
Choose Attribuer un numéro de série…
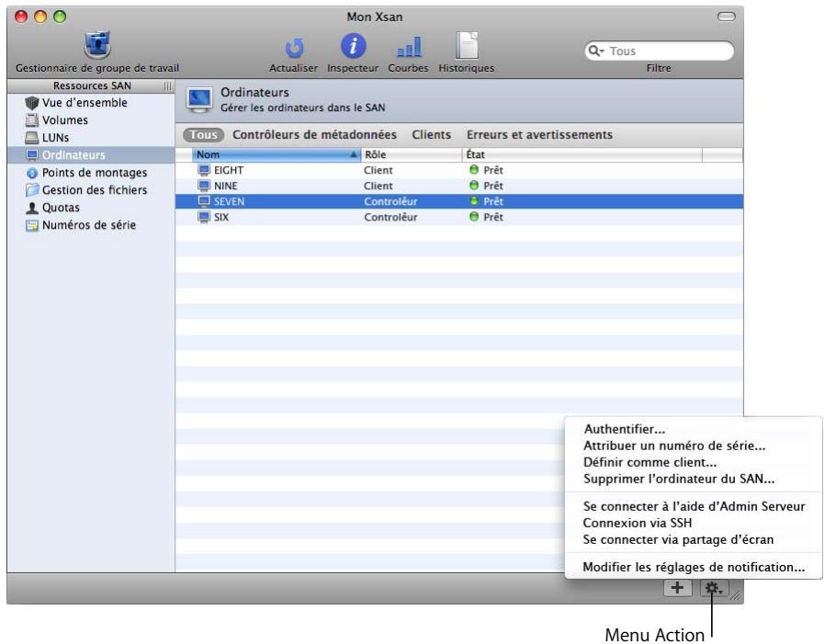(x=694, y=446)
